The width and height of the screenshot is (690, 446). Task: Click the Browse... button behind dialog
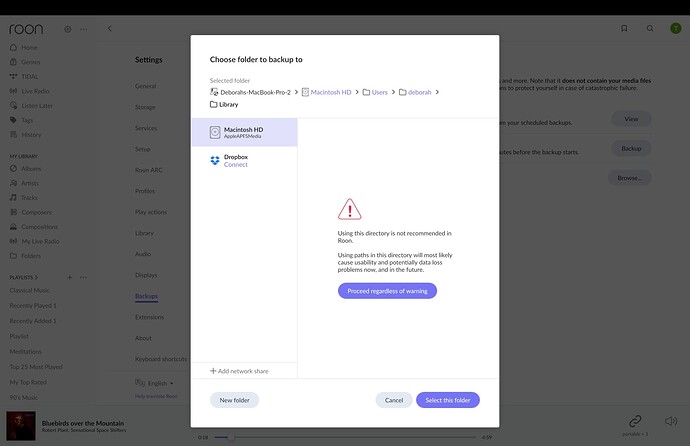tap(630, 178)
